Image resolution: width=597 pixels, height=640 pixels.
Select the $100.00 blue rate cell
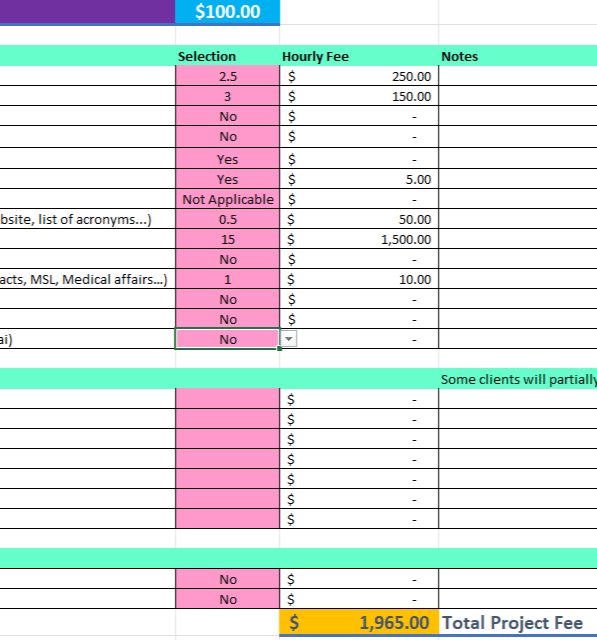(x=228, y=12)
